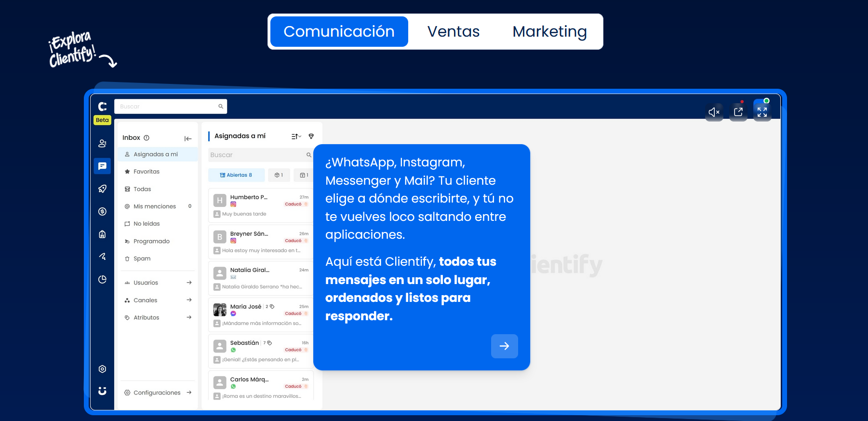Screen dimensions: 868x421
Task: Open the demo in a new window
Action: [738, 112]
